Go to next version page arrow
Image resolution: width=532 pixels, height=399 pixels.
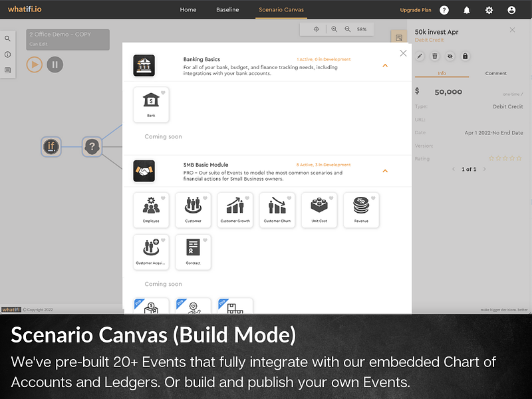pyautogui.click(x=485, y=169)
